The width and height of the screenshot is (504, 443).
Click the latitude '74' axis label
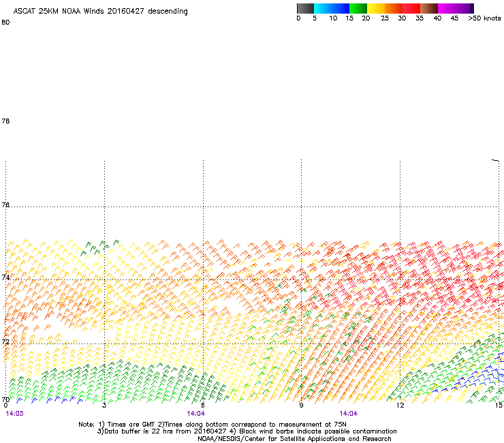pos(5,277)
